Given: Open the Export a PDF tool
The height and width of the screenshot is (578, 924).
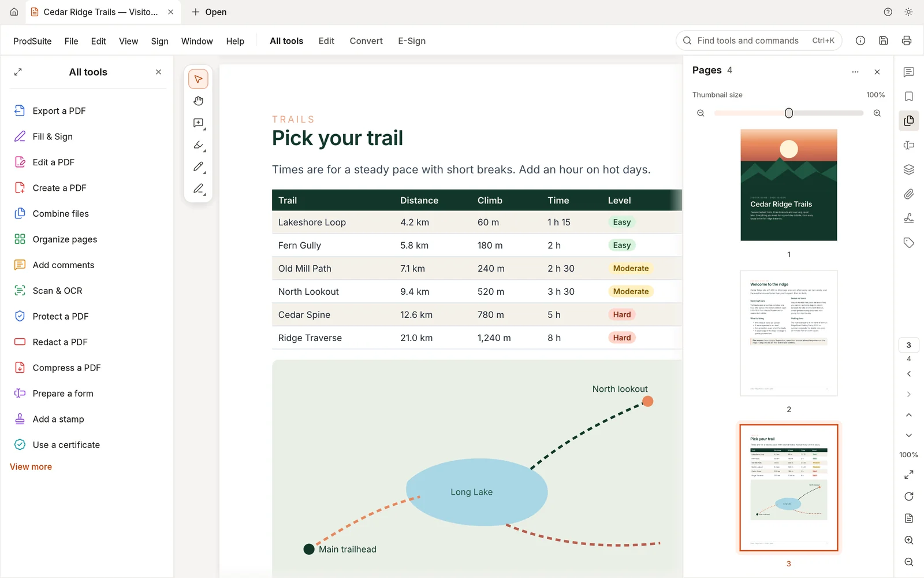Looking at the screenshot, I should coord(88,111).
